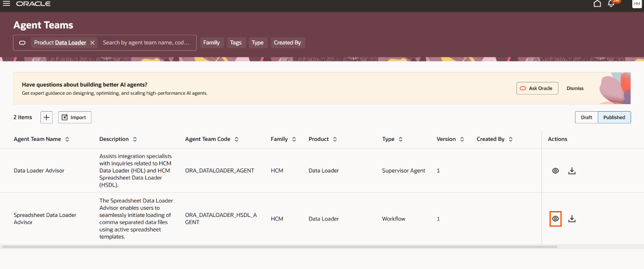Sort by Agent Team Code column
644x269 pixels.
click(x=237, y=139)
